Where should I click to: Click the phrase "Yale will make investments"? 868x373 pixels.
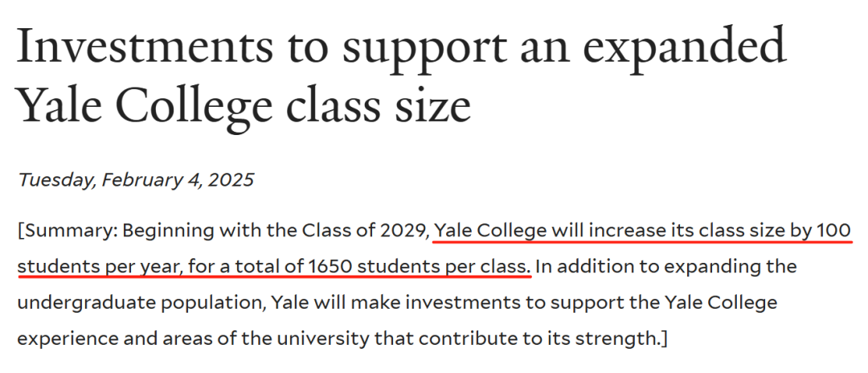(x=377, y=303)
